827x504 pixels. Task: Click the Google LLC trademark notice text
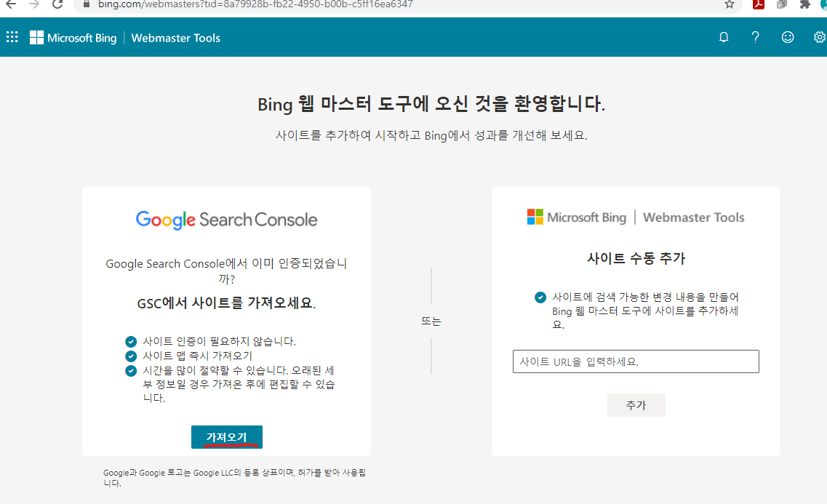click(x=234, y=478)
